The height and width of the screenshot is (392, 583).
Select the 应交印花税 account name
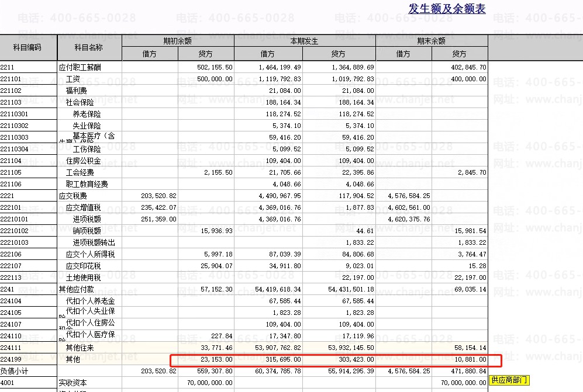tap(83, 266)
